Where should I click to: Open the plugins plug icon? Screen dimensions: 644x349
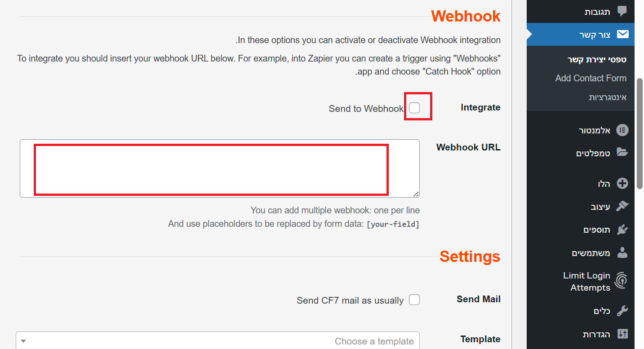622,230
